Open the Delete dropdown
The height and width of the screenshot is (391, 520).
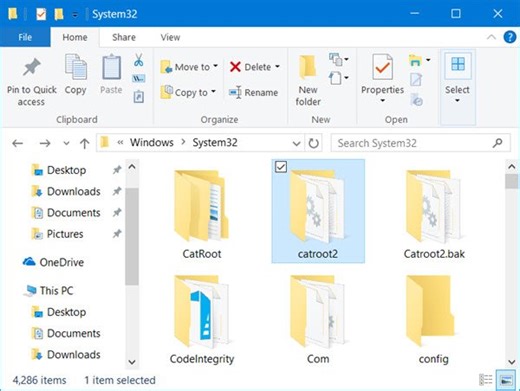[277, 67]
